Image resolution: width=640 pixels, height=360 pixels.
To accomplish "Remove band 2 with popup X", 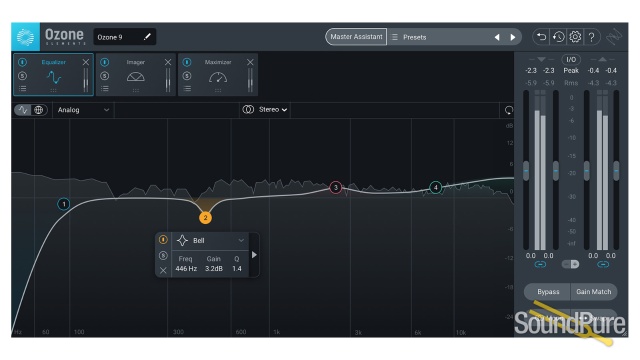I will pyautogui.click(x=163, y=270).
